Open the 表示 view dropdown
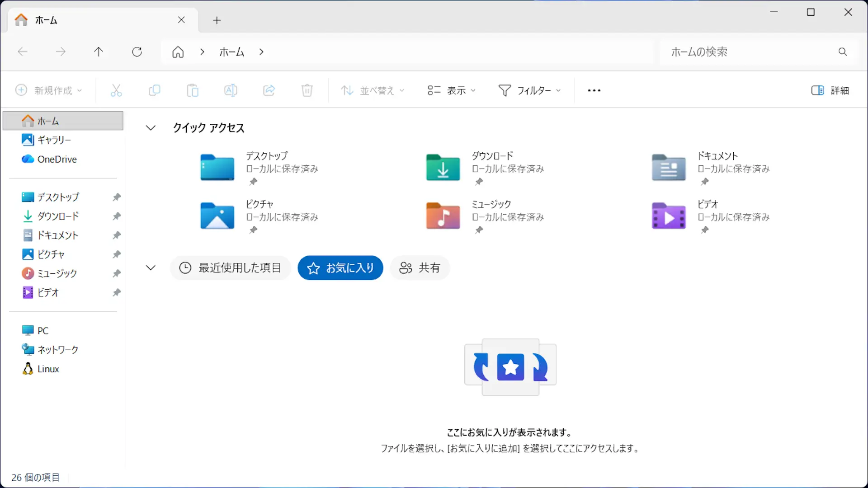Screen dimensions: 868x488 451,90
